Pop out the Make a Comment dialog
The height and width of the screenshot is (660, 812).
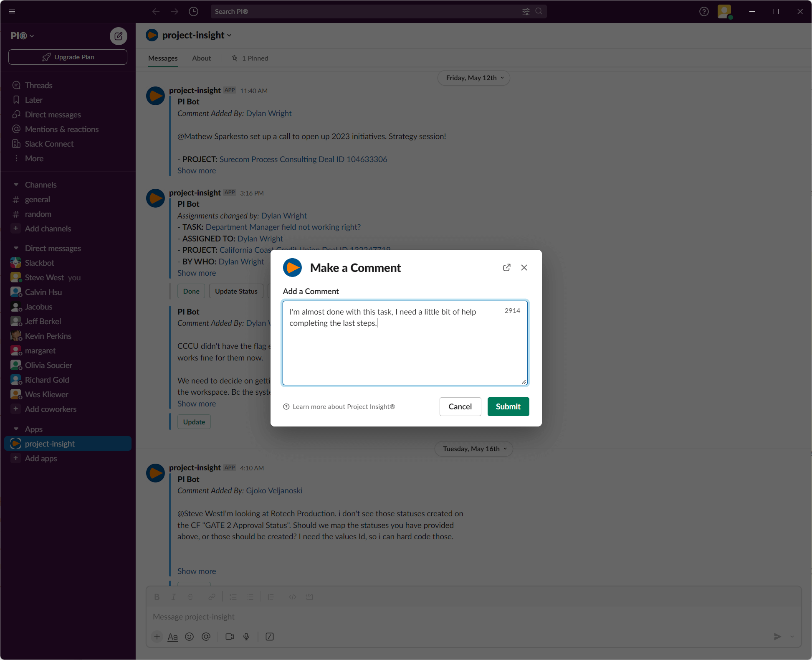507,267
